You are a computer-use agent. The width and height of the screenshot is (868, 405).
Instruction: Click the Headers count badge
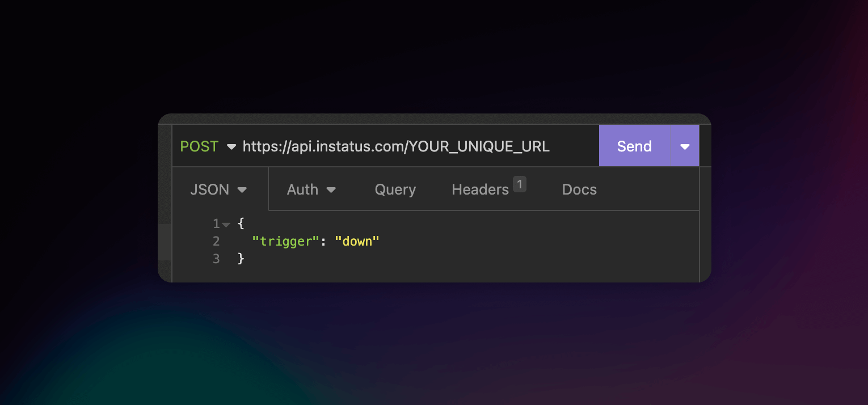pyautogui.click(x=520, y=184)
